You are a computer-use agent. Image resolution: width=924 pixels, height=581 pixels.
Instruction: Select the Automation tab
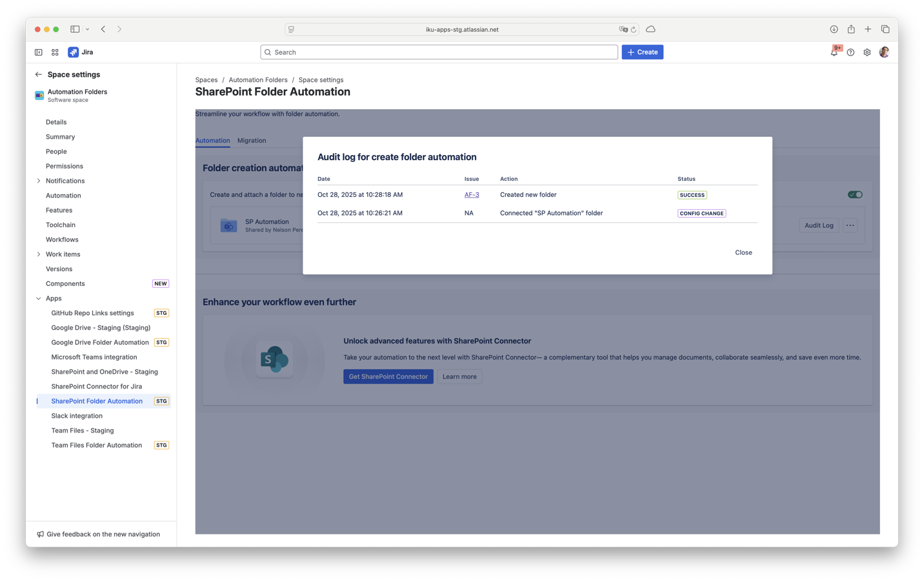212,140
